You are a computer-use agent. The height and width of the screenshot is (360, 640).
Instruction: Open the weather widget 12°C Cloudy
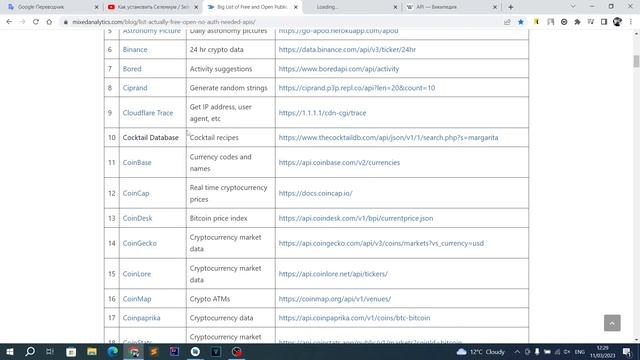(x=481, y=351)
